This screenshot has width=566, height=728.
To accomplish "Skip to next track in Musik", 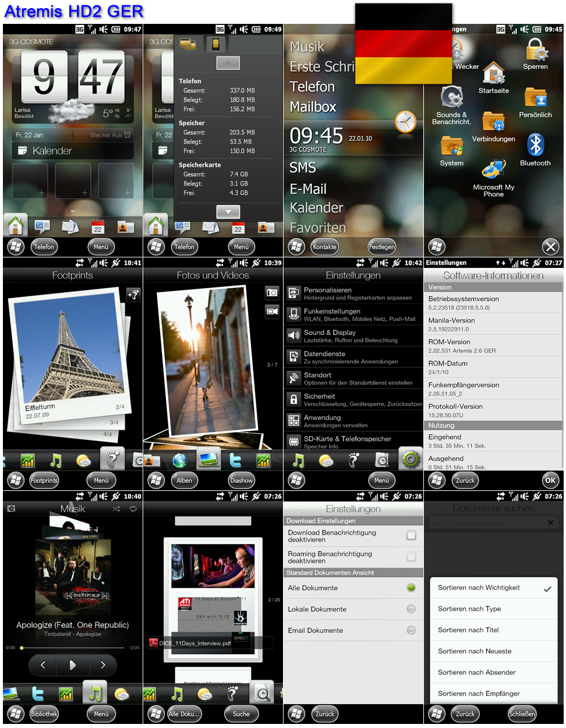I will point(103,665).
